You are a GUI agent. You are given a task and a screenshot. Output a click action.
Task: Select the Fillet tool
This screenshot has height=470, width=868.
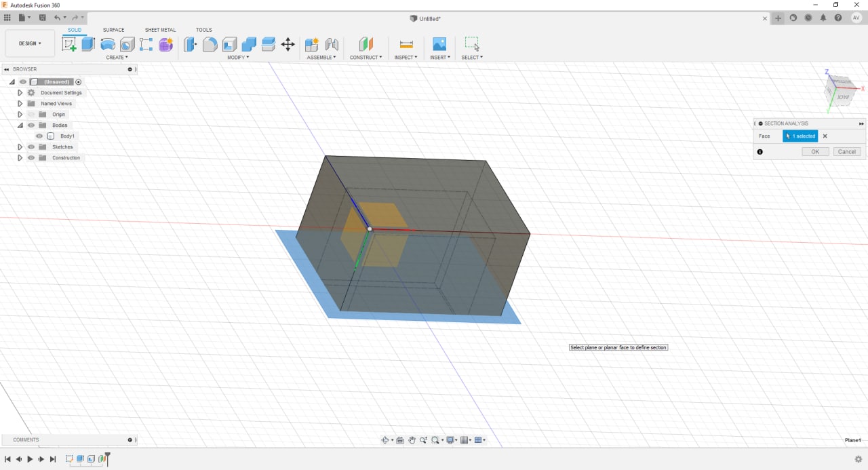210,44
